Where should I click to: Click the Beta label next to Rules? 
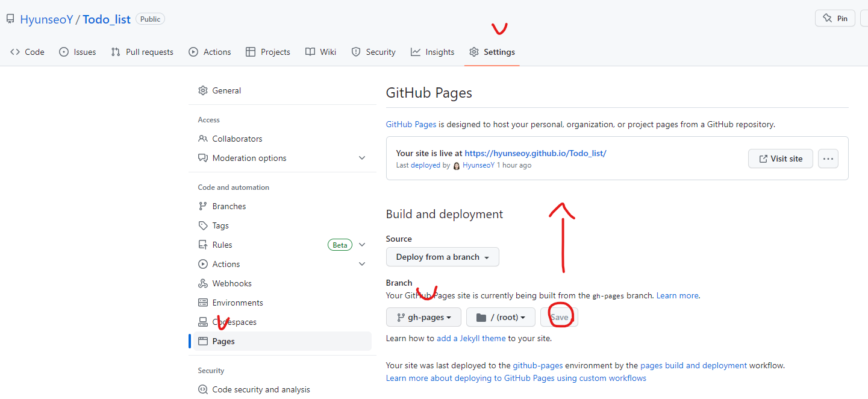click(x=340, y=245)
